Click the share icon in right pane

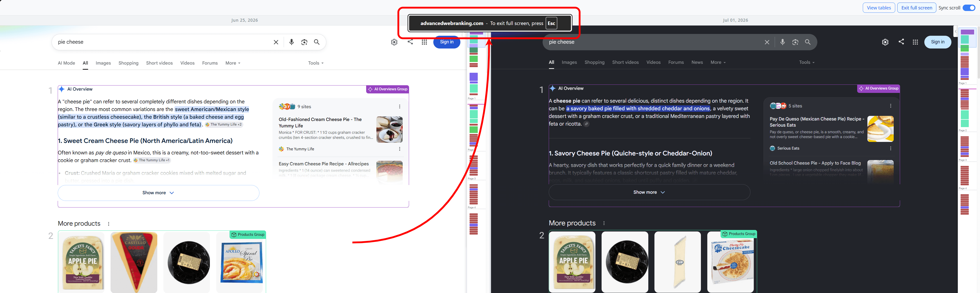click(901, 42)
